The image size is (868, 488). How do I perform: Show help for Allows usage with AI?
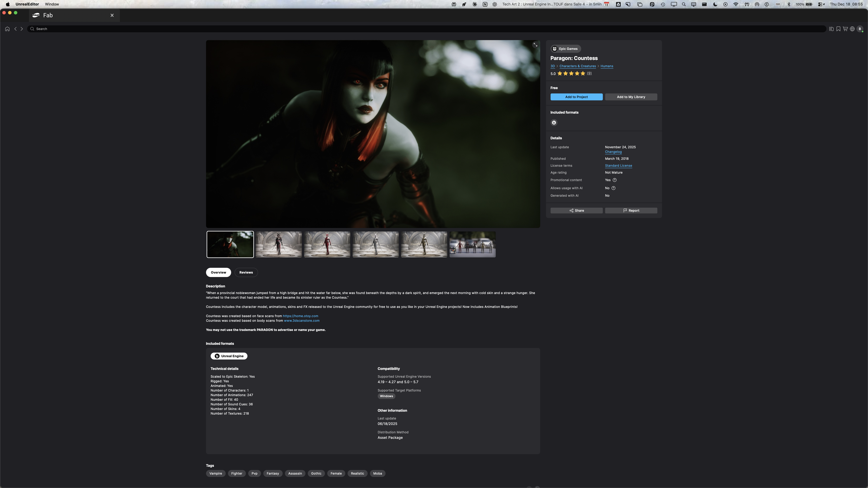click(x=614, y=188)
